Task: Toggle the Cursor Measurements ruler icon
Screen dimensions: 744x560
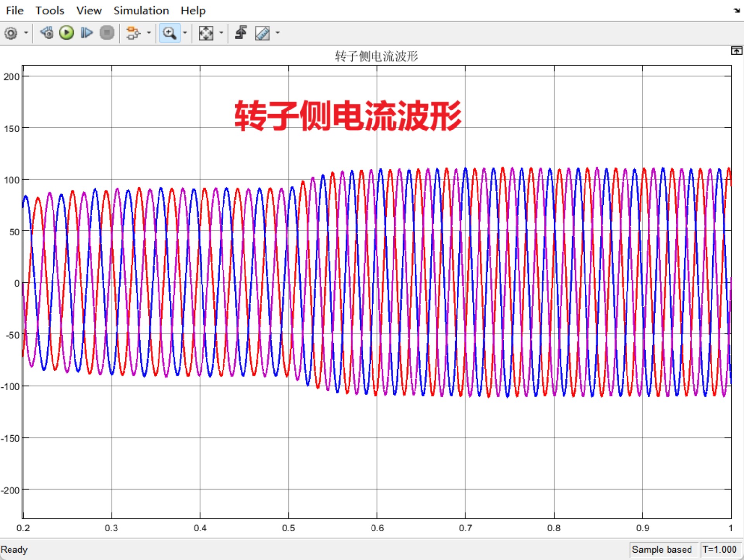Action: (262, 33)
